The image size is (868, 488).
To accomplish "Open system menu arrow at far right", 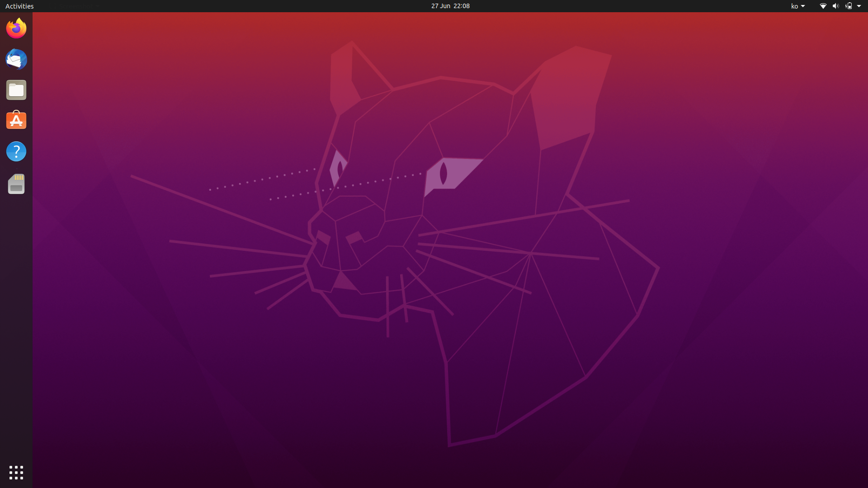I will pyautogui.click(x=859, y=6).
